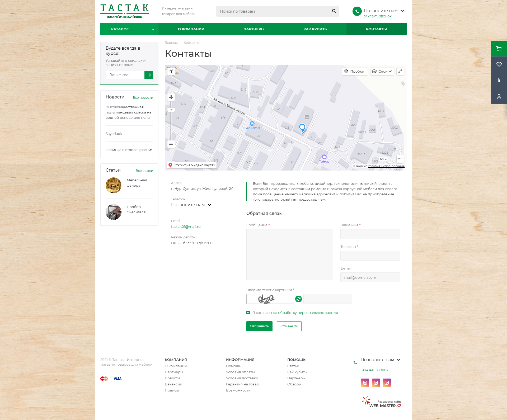Viewport: 507px width, 420px height.
Task: Click the Отправить submit button
Action: coord(259,326)
